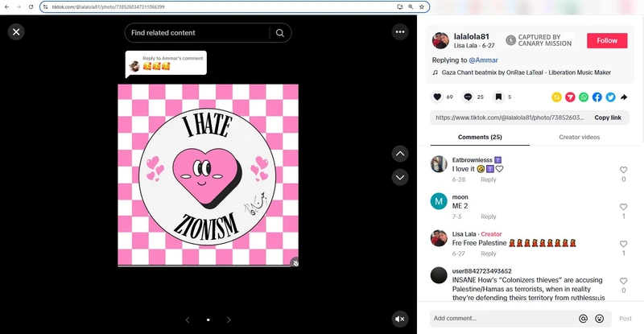Reload the browser page
The image size is (644, 334).
click(x=31, y=7)
